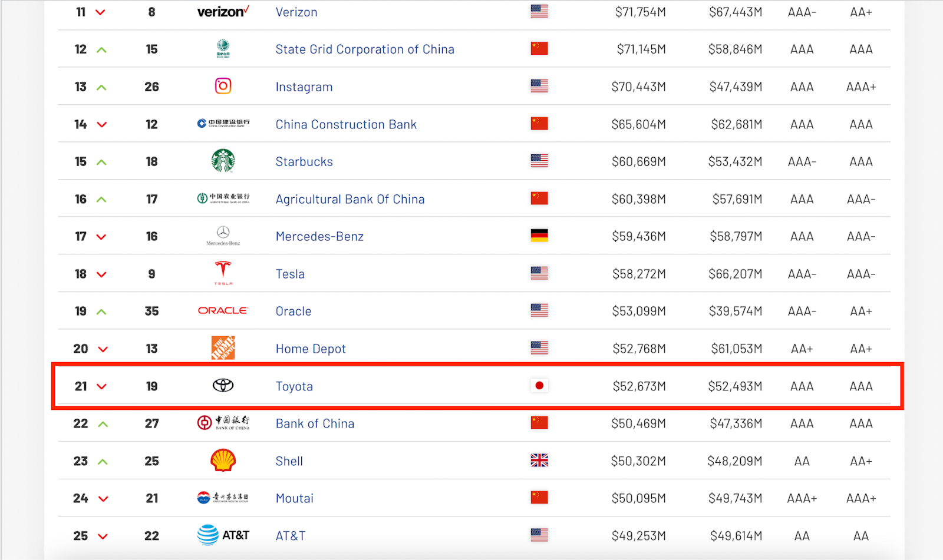Click the US flag in Instagram row
This screenshot has width=943, height=560.
(539, 86)
